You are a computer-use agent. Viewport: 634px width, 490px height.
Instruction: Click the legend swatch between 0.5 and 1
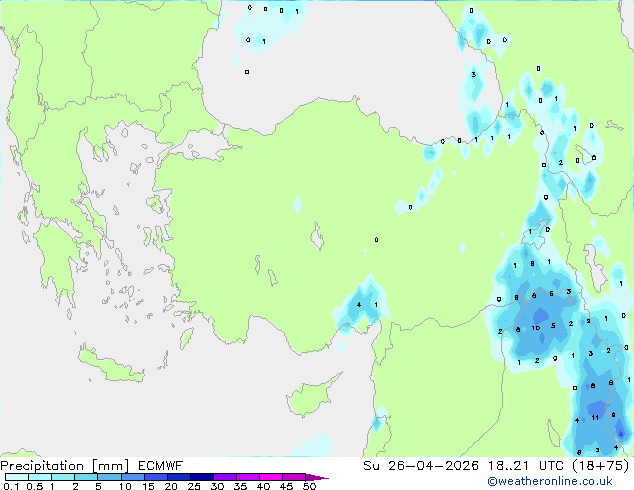point(40,477)
